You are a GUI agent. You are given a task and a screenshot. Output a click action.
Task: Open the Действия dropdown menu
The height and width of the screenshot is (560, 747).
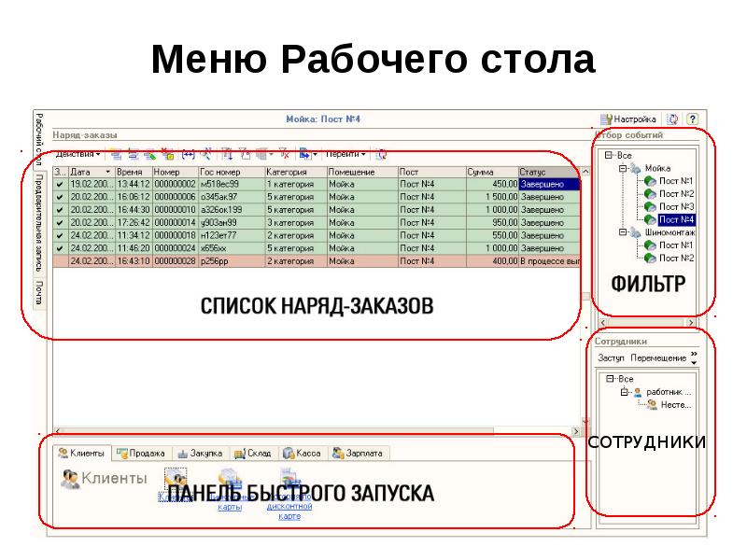[78, 154]
